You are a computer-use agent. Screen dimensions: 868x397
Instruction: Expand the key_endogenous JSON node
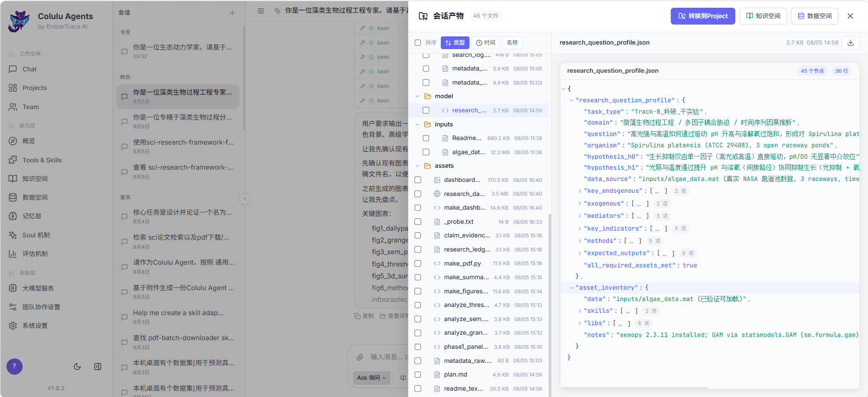(x=579, y=191)
